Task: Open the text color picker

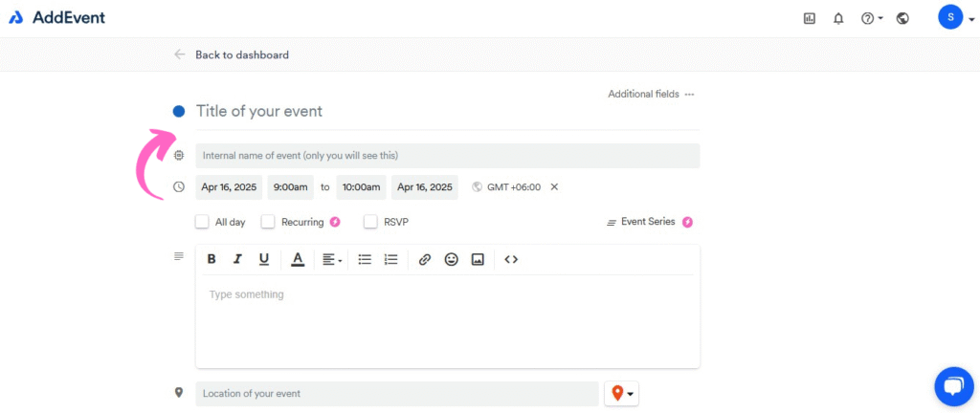Action: coord(299,259)
